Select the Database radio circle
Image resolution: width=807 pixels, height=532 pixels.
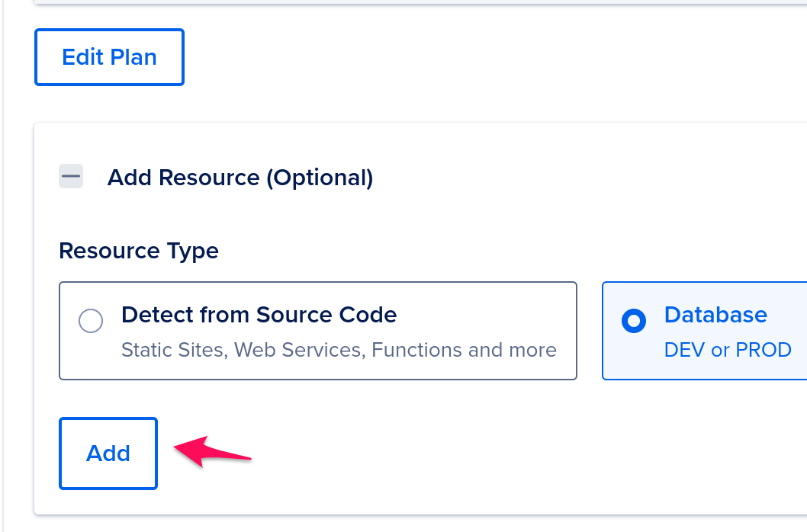point(634,321)
